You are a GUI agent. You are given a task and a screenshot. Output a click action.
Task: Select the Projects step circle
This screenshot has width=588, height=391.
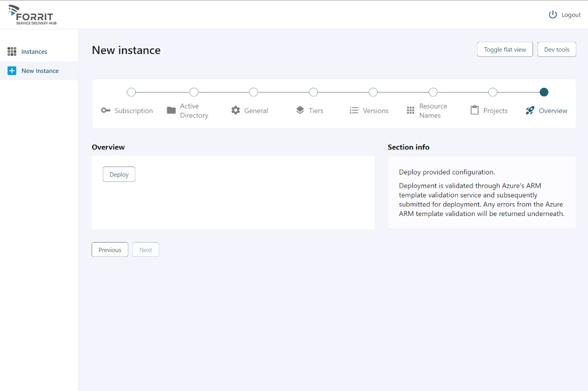[493, 92]
